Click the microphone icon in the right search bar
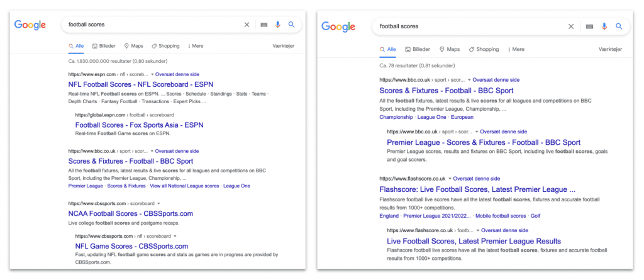The image size is (644, 280). (x=604, y=26)
